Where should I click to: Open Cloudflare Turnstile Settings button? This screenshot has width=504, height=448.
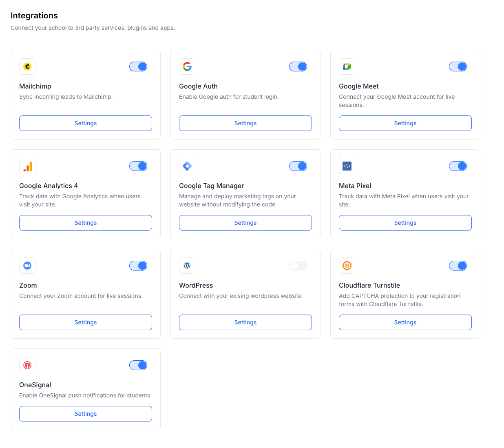[x=405, y=322]
